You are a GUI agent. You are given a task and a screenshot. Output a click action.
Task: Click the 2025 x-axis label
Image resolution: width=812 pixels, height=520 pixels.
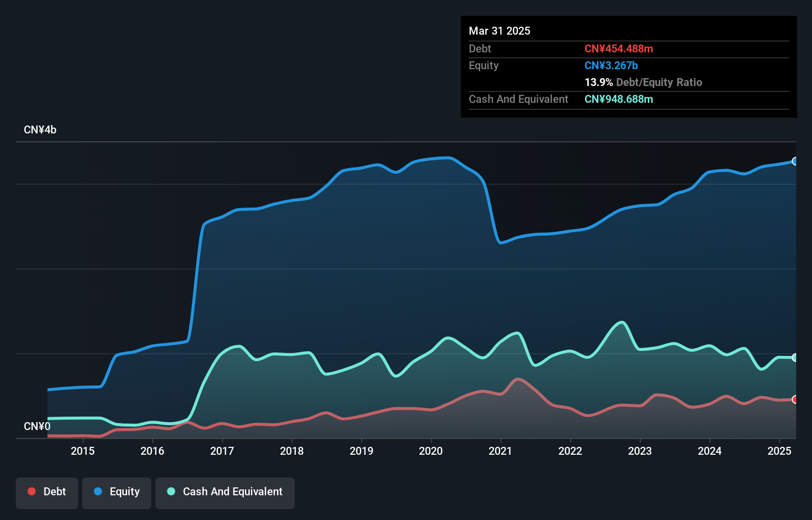(779, 451)
